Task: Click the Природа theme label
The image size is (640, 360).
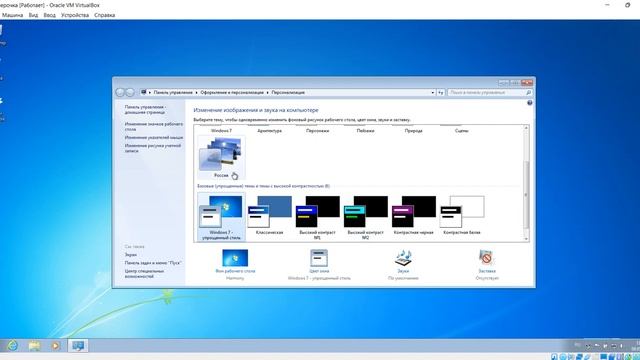Action: (x=413, y=131)
